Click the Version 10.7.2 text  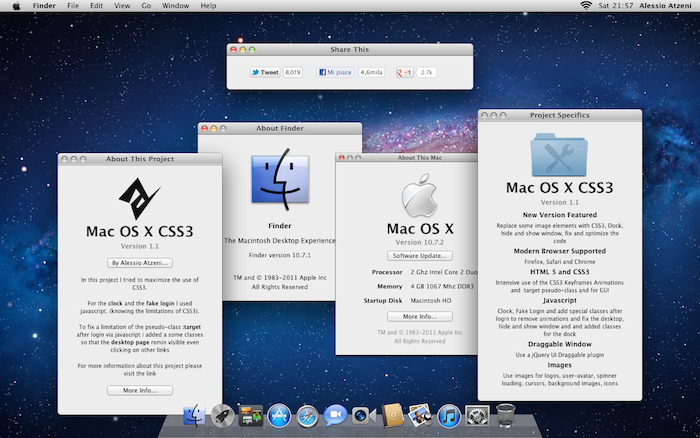(420, 242)
